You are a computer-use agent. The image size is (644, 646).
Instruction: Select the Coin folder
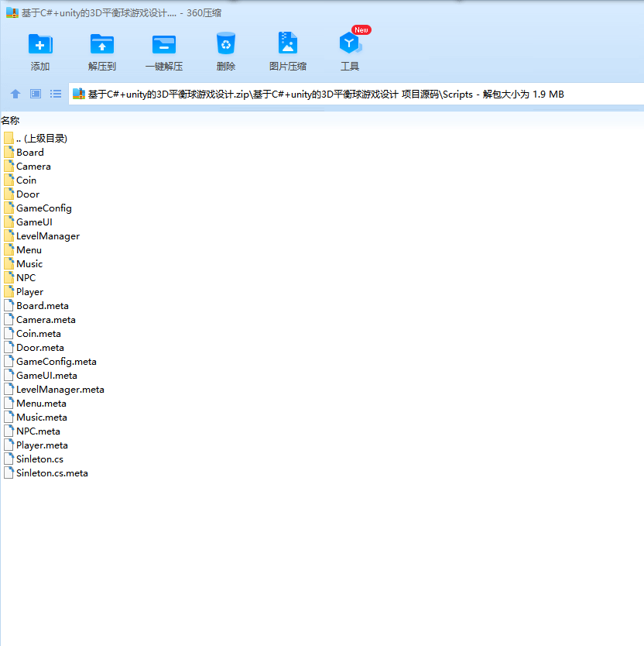pos(20,180)
